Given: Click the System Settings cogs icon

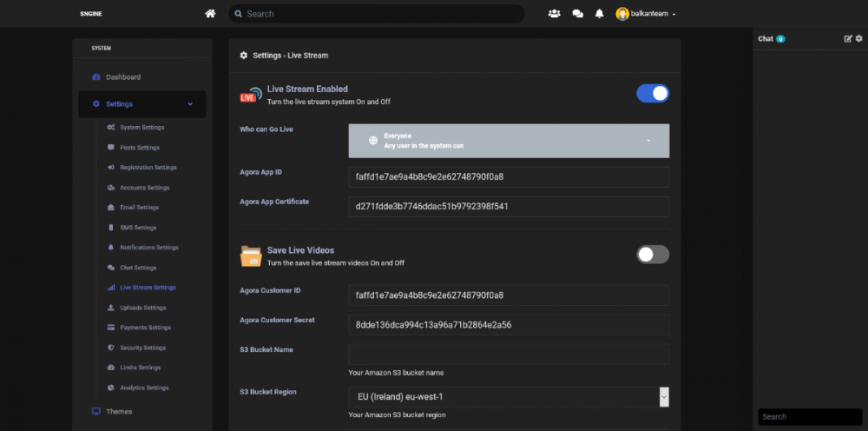Looking at the screenshot, I should pyautogui.click(x=111, y=128).
